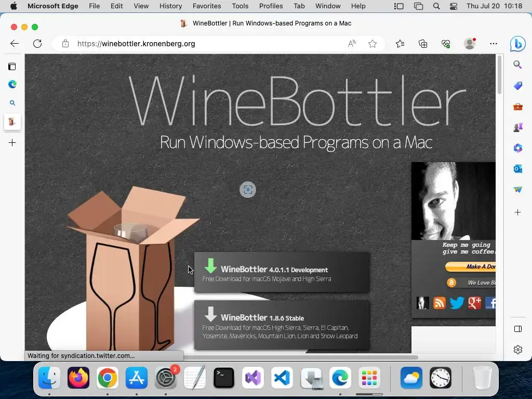Toggle the sidebar visibility icon

[x=518, y=329]
